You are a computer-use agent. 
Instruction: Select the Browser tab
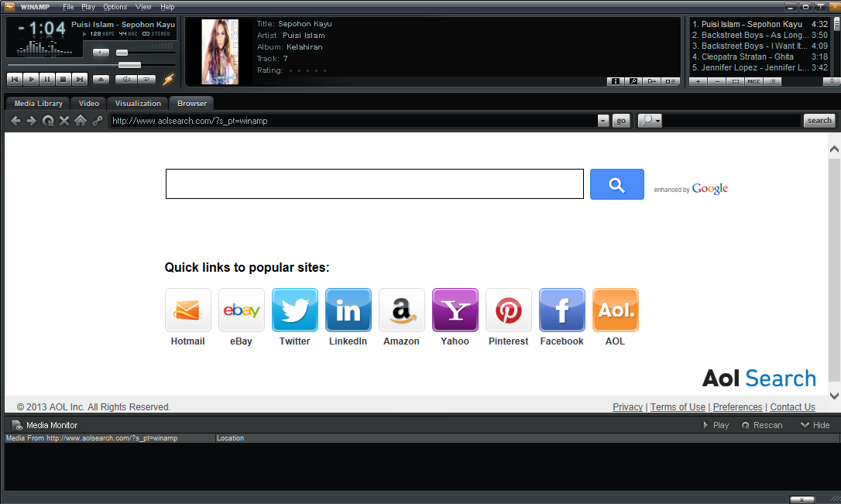click(x=191, y=104)
